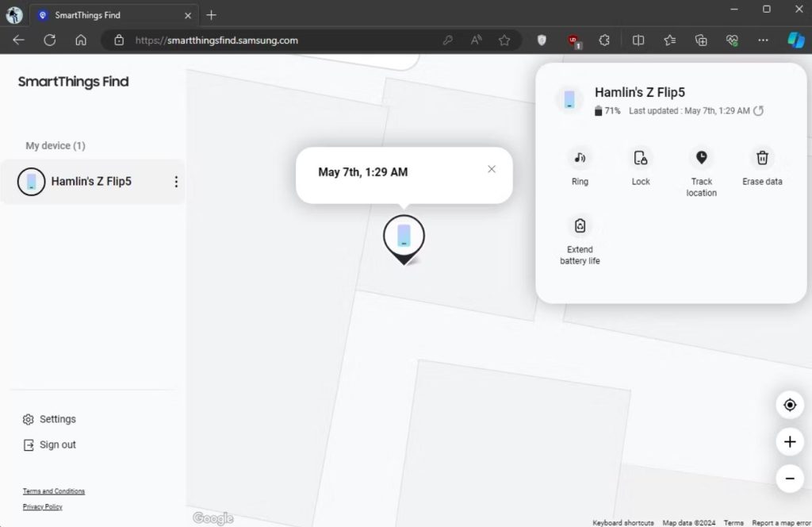Zoom out on the map
Image resolution: width=812 pixels, height=527 pixels.
(x=790, y=479)
